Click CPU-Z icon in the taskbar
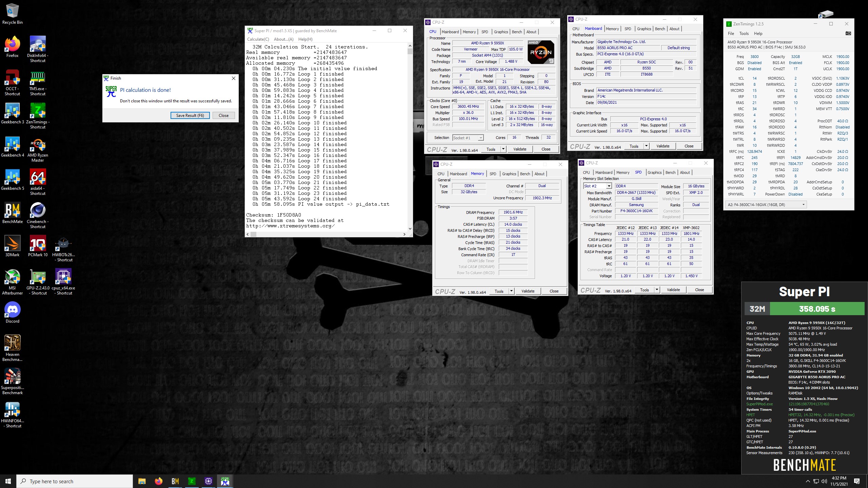This screenshot has width=868, height=488. tap(209, 481)
